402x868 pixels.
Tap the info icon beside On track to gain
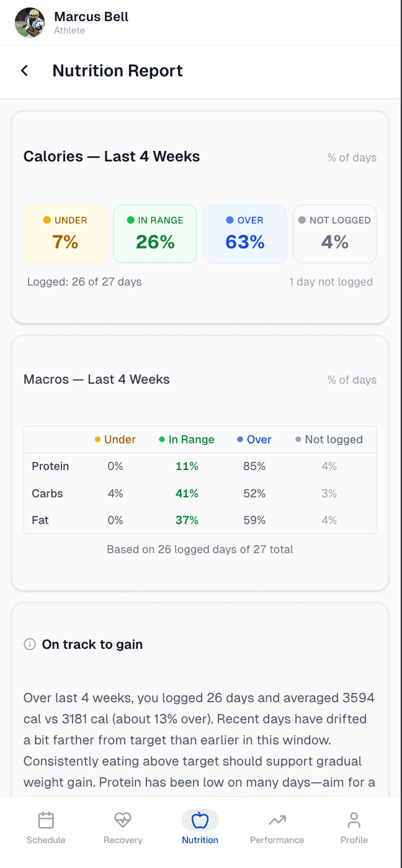click(29, 644)
